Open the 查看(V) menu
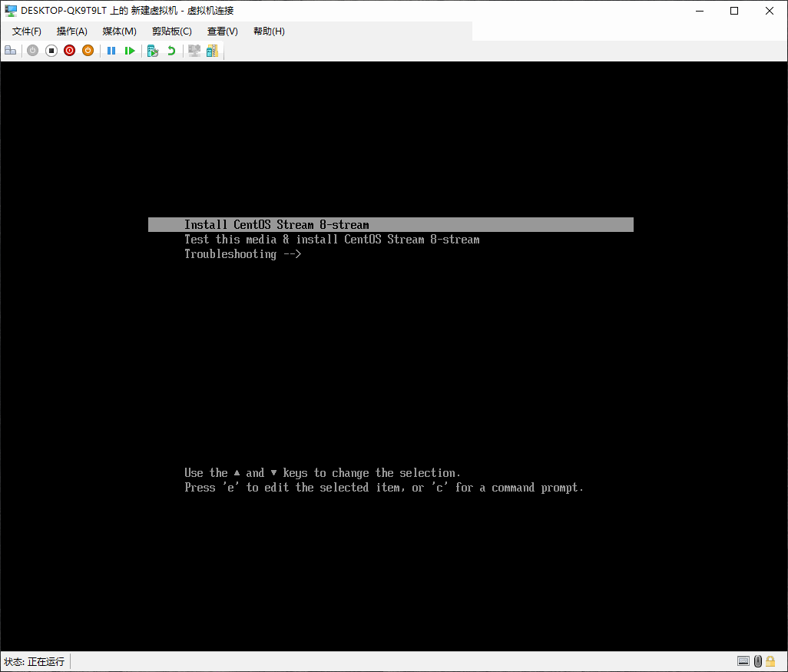Screen dimensions: 788x672 (x=223, y=31)
